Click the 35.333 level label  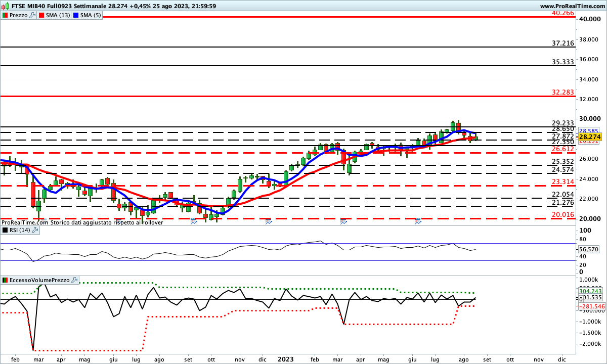(x=563, y=62)
